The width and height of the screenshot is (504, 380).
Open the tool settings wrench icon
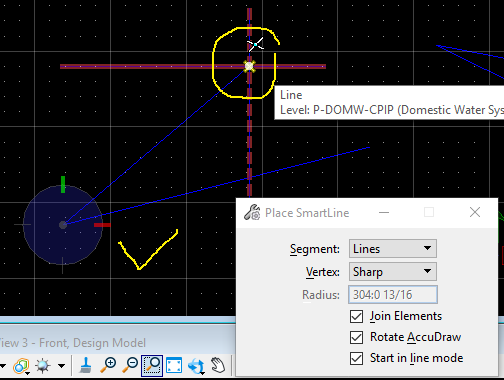tap(252, 212)
